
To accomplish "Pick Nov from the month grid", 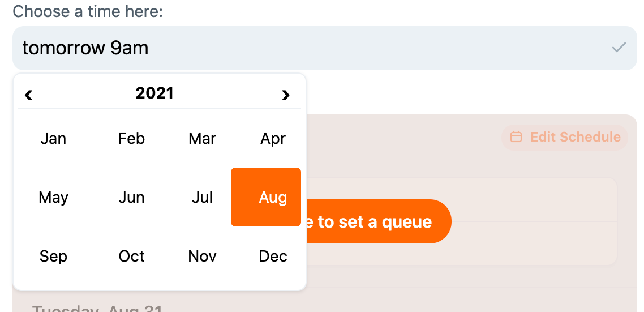I will point(202,256).
